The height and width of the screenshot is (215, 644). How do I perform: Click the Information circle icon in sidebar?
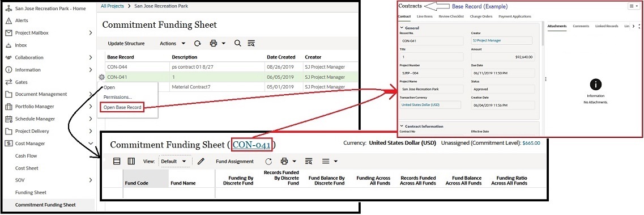(x=8, y=70)
